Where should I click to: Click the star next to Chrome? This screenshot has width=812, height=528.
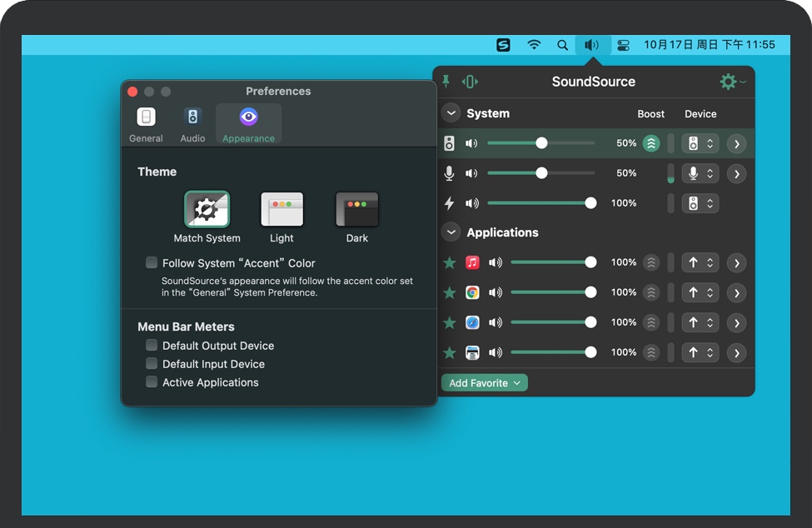pyautogui.click(x=450, y=292)
